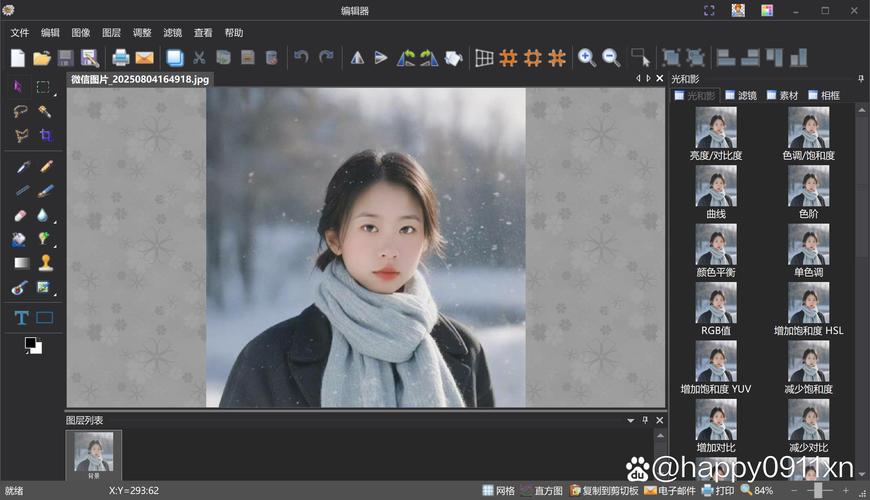
Task: Select the eraser tool
Action: pyautogui.click(x=20, y=215)
